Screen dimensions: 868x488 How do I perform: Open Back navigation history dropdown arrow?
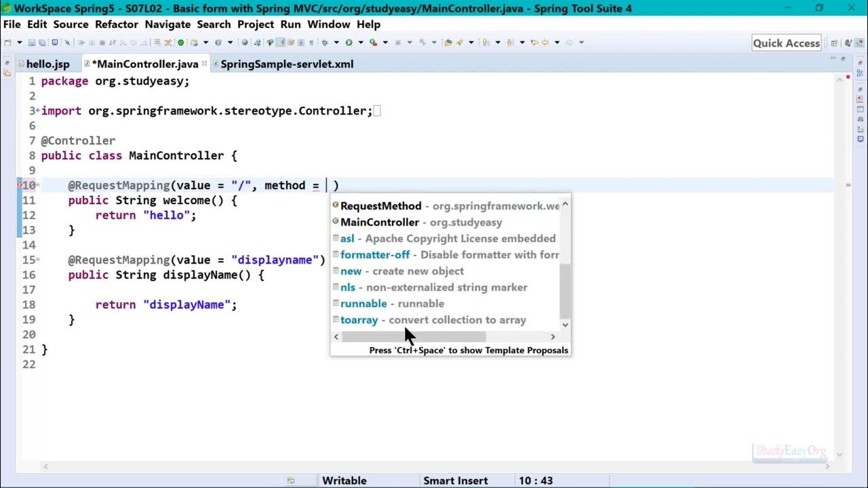tap(557, 43)
